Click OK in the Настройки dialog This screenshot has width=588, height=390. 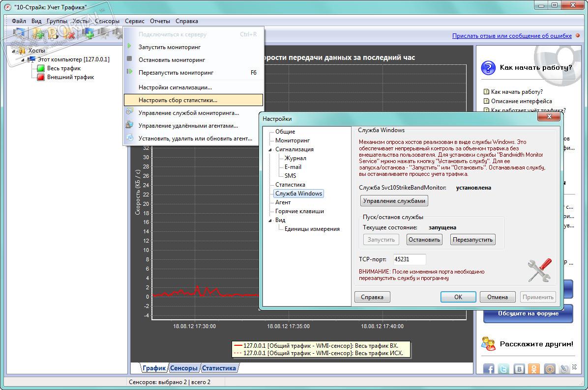(458, 297)
